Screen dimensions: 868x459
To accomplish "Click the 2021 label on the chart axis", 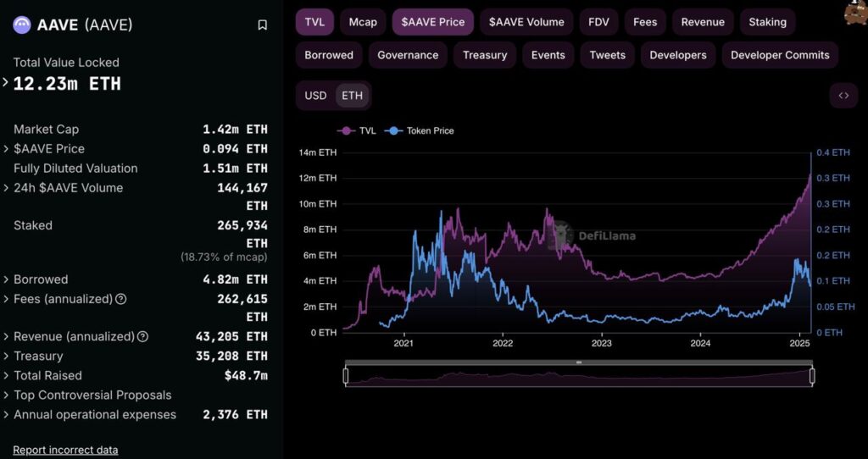I will (x=403, y=344).
